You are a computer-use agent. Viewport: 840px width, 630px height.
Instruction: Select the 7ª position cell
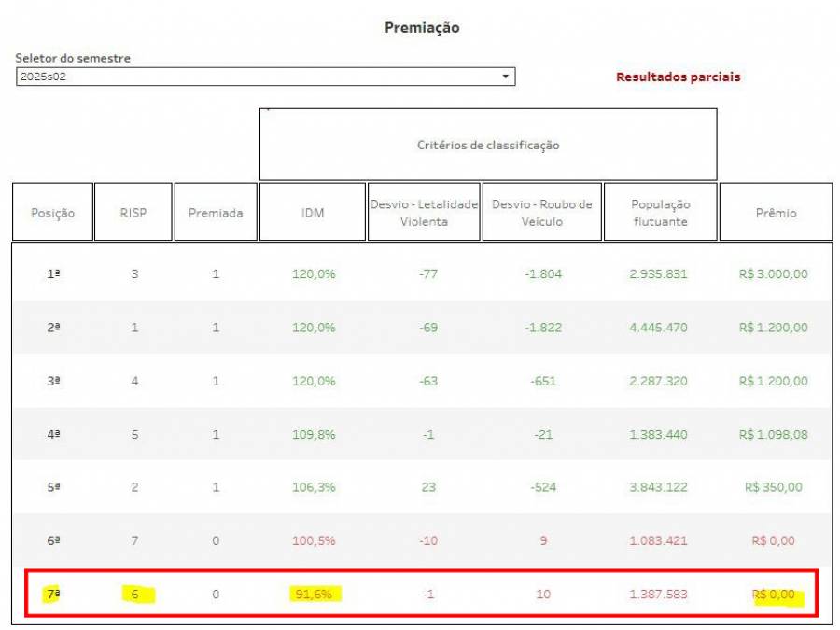coord(51,594)
